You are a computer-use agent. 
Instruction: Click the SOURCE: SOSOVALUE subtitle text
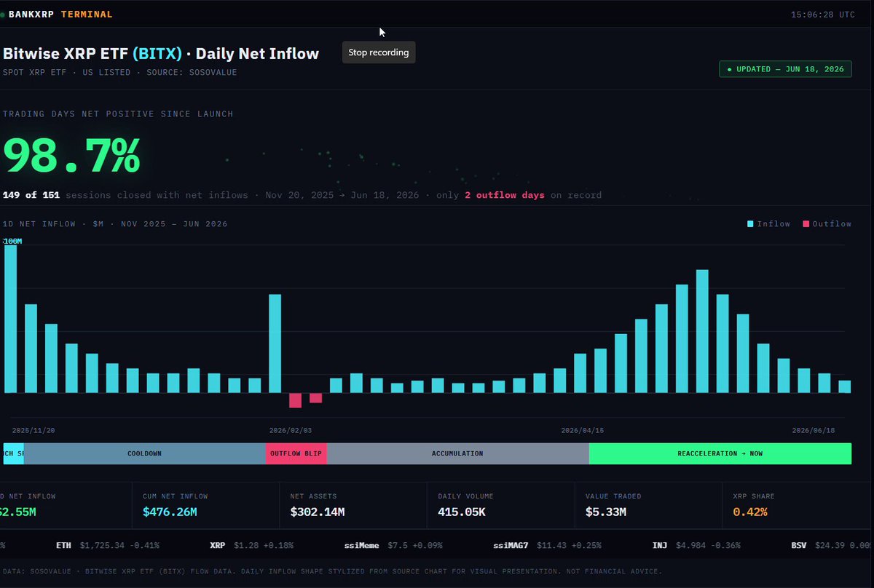tap(192, 72)
